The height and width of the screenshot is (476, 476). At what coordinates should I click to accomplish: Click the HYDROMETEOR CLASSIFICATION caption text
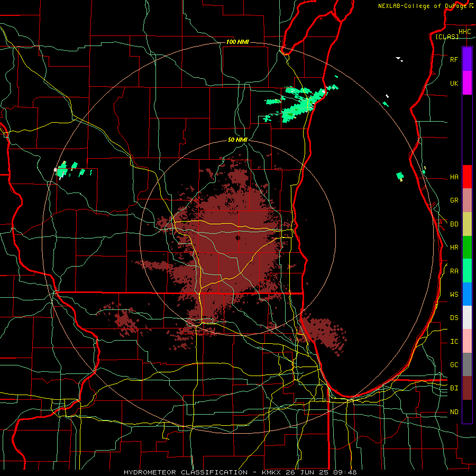coord(186,472)
